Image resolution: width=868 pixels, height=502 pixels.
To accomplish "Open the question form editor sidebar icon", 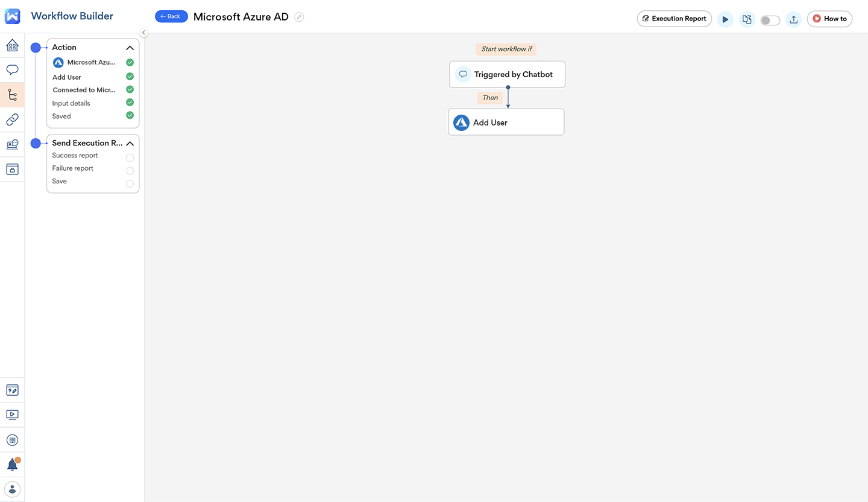I will pyautogui.click(x=12, y=390).
